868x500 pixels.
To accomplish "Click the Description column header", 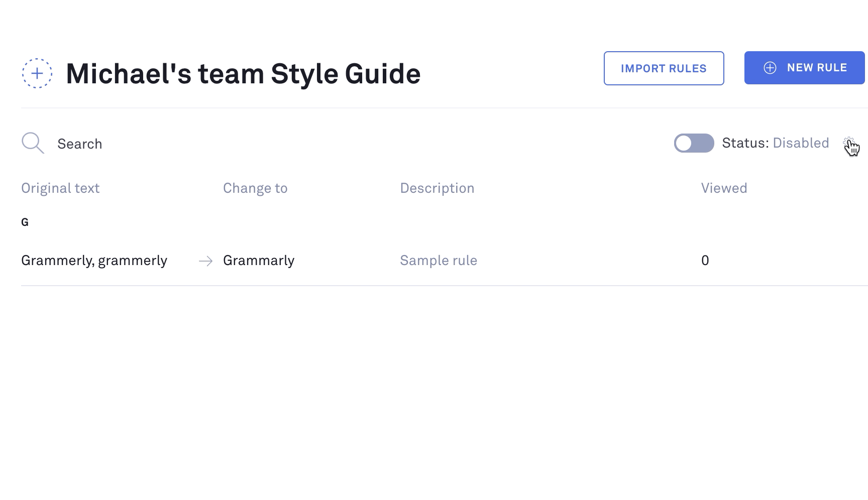I will click(x=437, y=188).
